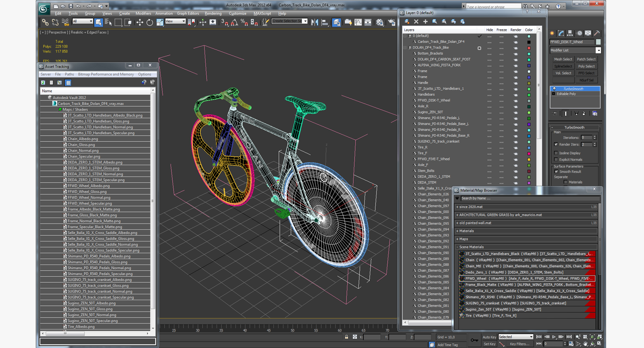Click the Poly Select button

pyautogui.click(x=586, y=66)
